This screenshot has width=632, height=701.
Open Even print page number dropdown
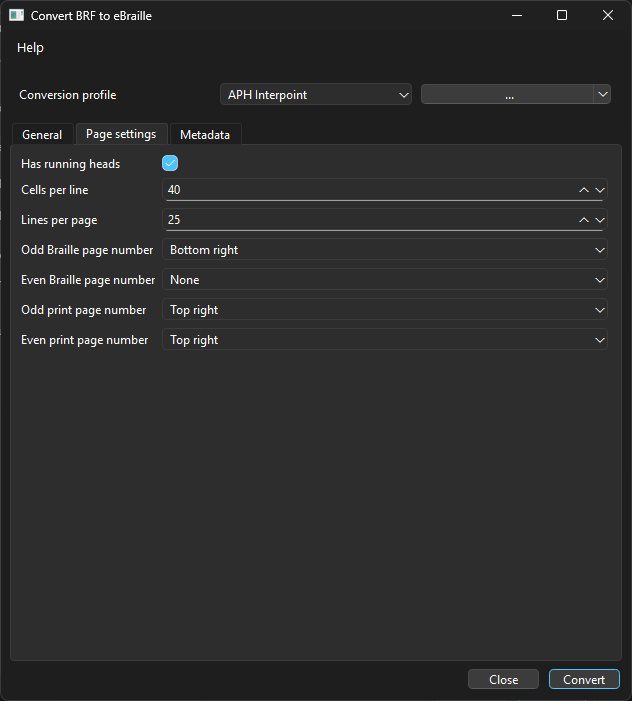(x=384, y=340)
